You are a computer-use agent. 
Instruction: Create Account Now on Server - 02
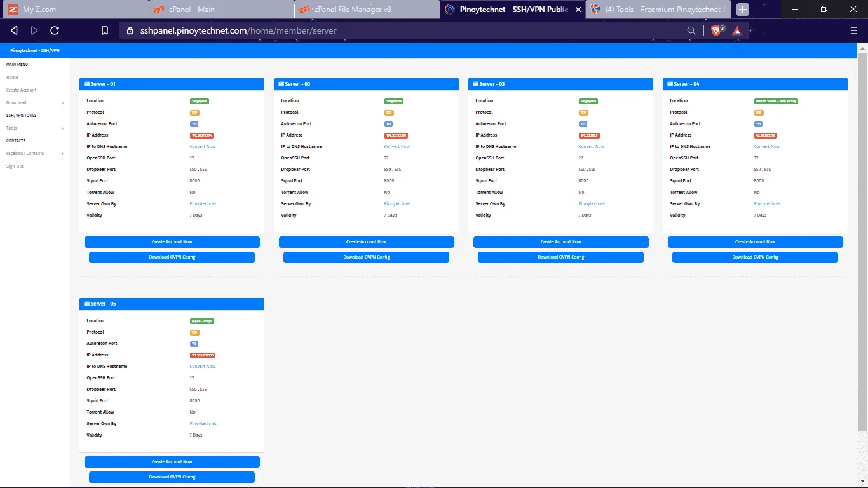pos(366,242)
